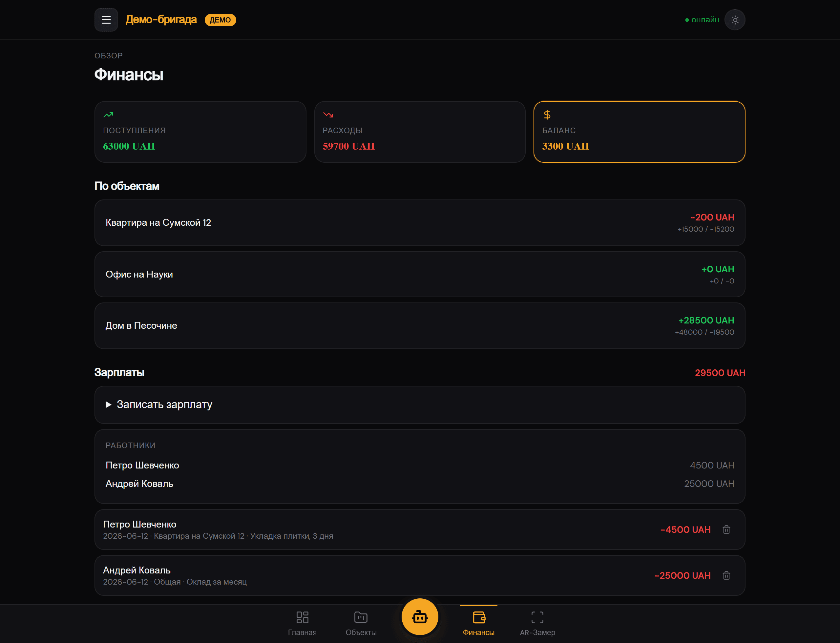The height and width of the screenshot is (643, 840).
Task: Click the Демо-бригада title
Action: click(161, 20)
